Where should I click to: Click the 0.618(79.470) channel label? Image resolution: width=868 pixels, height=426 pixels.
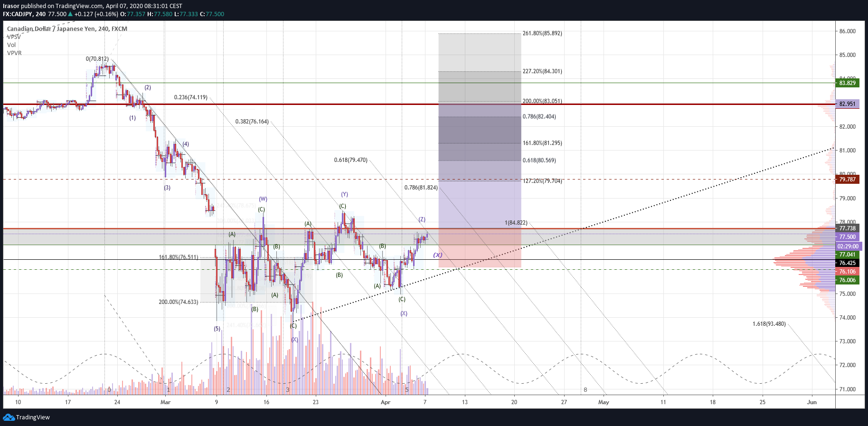tap(351, 161)
